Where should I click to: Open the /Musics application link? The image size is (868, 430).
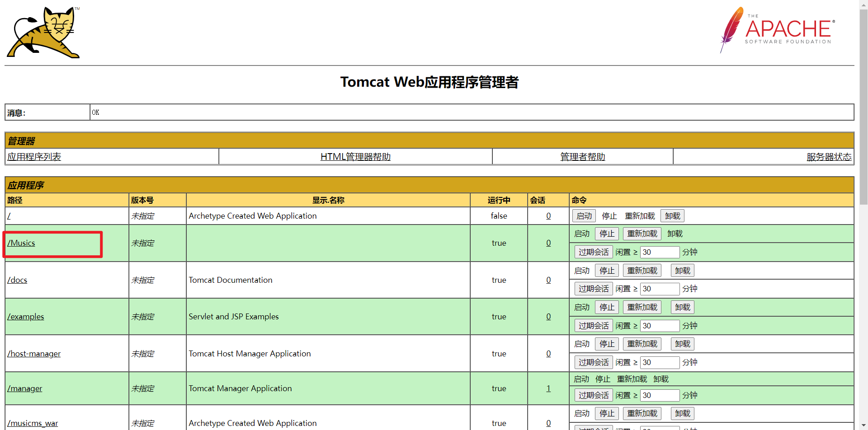(21, 243)
